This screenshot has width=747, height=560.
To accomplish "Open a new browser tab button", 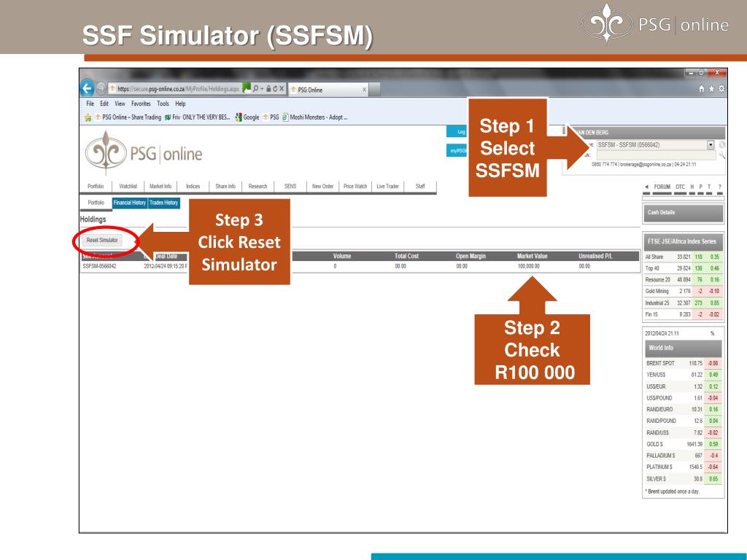I will (374, 89).
